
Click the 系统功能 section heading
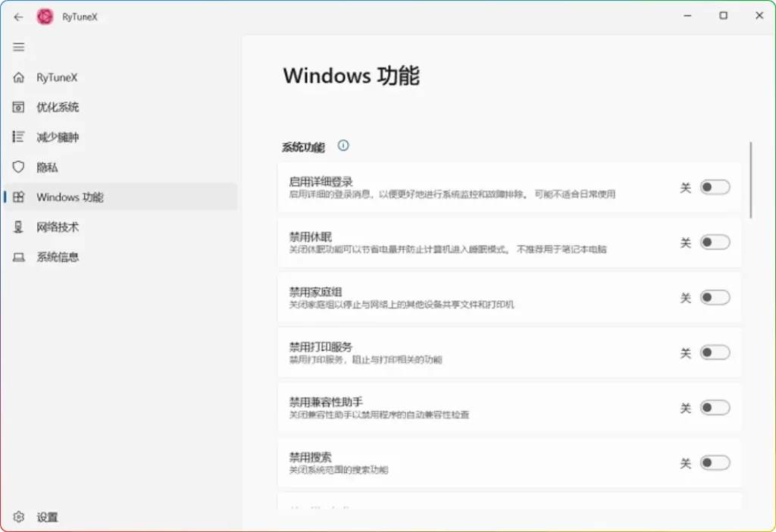(303, 147)
